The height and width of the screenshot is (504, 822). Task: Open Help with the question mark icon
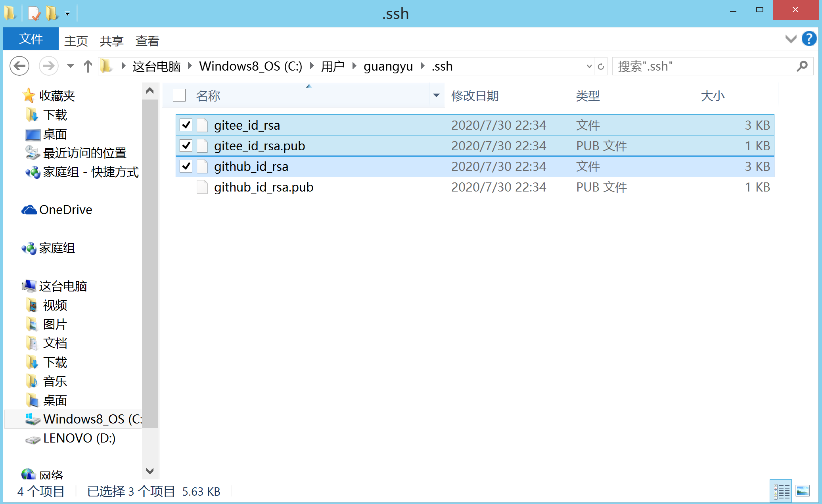(x=809, y=39)
